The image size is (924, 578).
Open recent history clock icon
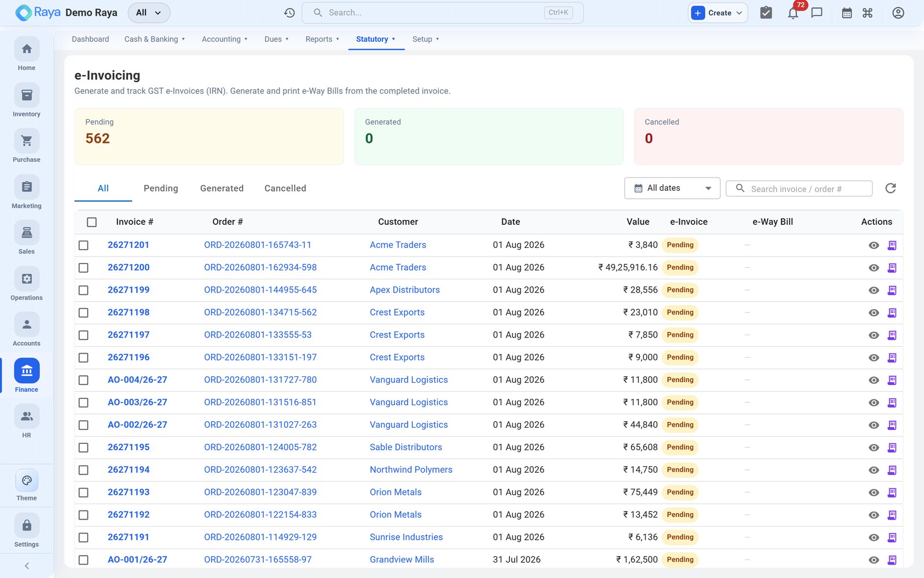pos(289,13)
